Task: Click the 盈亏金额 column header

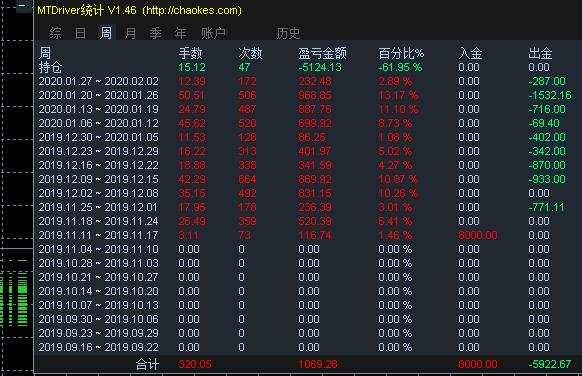Action: point(322,53)
